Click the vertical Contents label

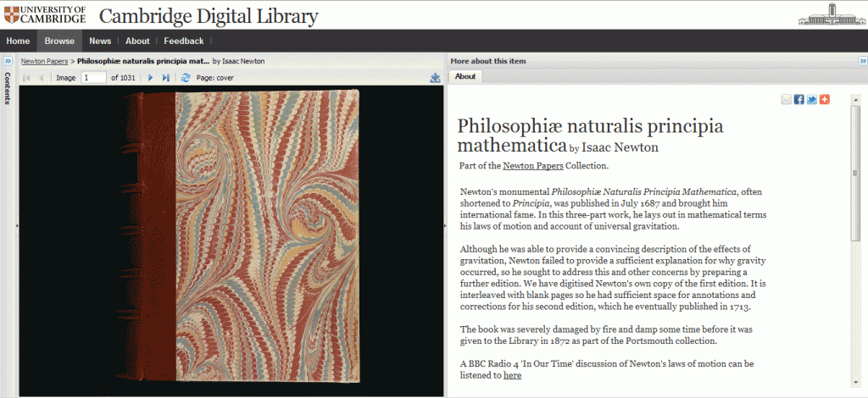(x=8, y=88)
